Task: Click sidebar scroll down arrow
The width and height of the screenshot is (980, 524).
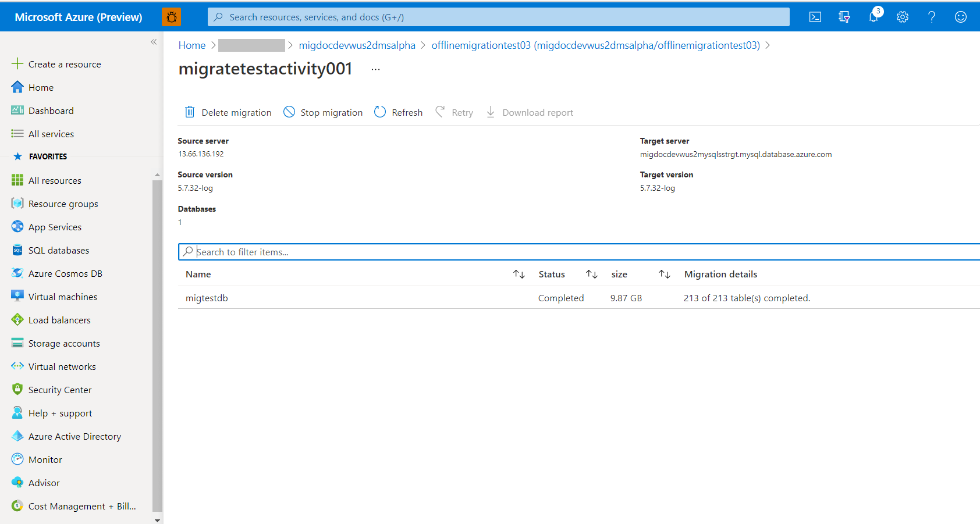Action: click(157, 520)
